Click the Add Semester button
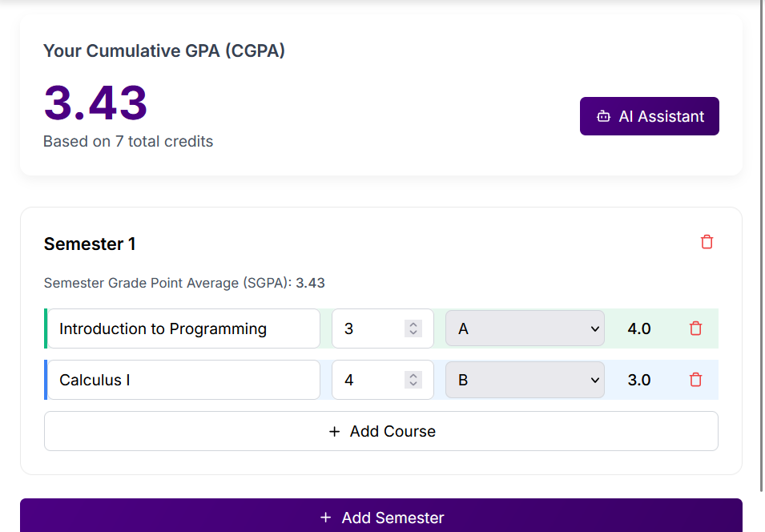 tap(381, 518)
